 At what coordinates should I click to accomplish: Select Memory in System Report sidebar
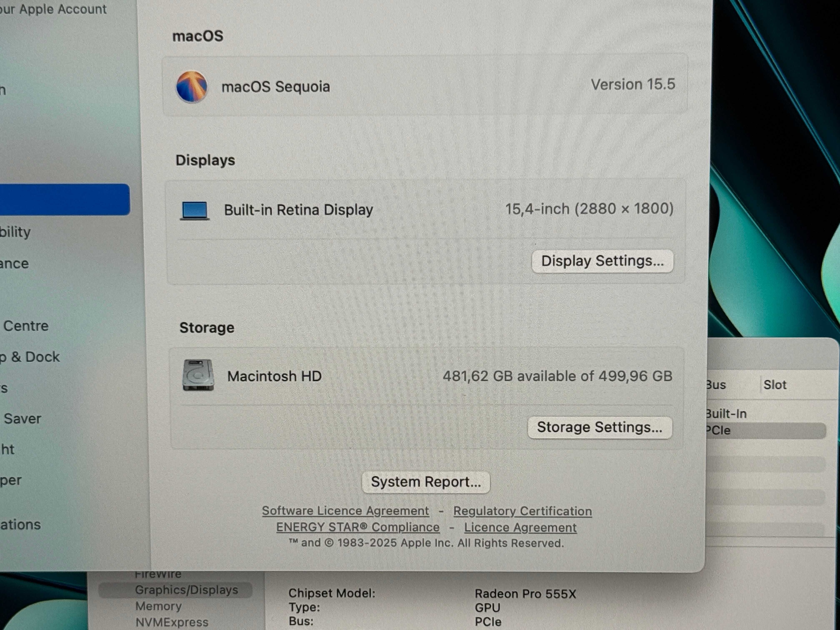[x=158, y=606]
